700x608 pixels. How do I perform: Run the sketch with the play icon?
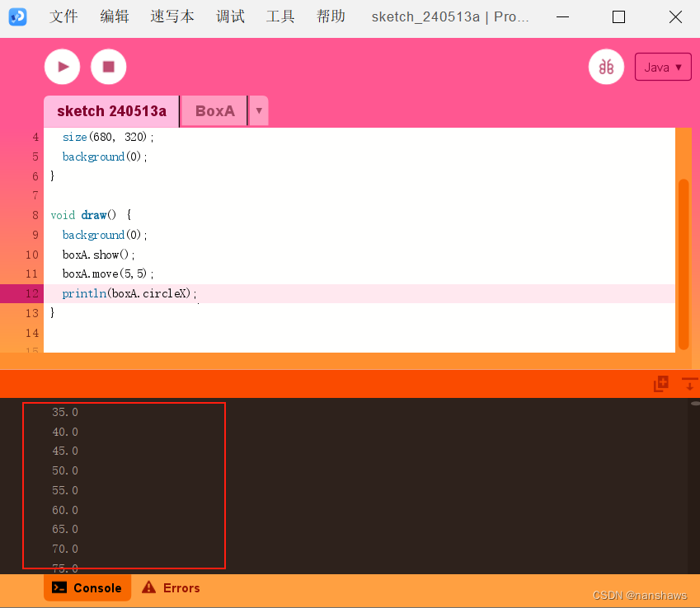[x=62, y=67]
